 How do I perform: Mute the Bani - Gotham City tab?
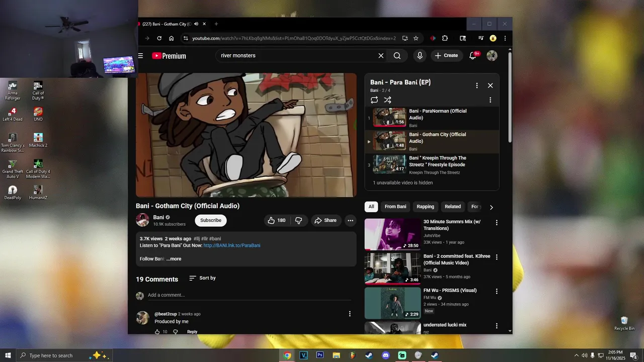point(196,24)
